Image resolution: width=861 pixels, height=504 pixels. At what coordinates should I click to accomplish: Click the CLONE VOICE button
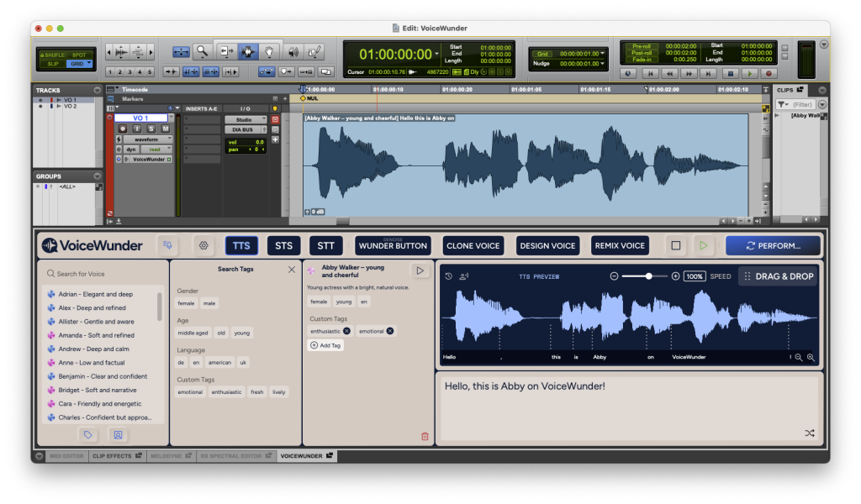473,245
